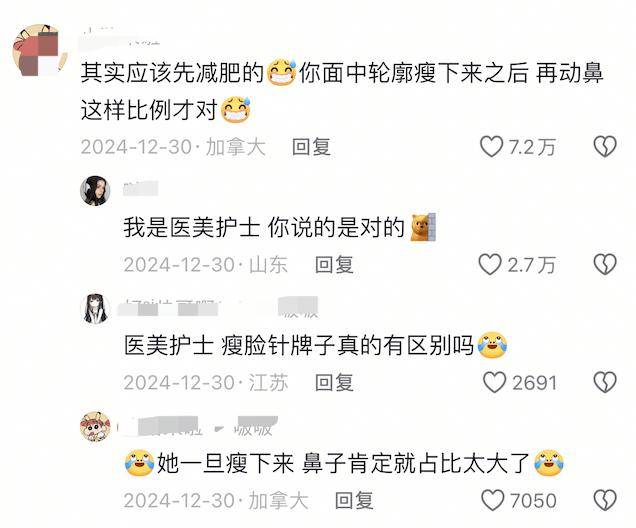Dislike the 江苏 comment with the broken heart
Viewport: 636px width, 528px height.
605,382
